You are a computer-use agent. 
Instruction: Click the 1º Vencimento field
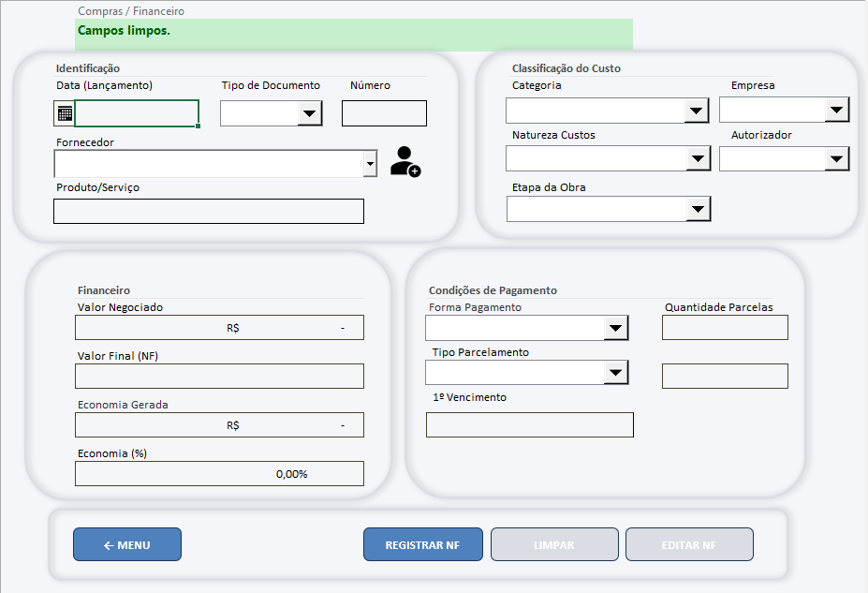pos(530,424)
